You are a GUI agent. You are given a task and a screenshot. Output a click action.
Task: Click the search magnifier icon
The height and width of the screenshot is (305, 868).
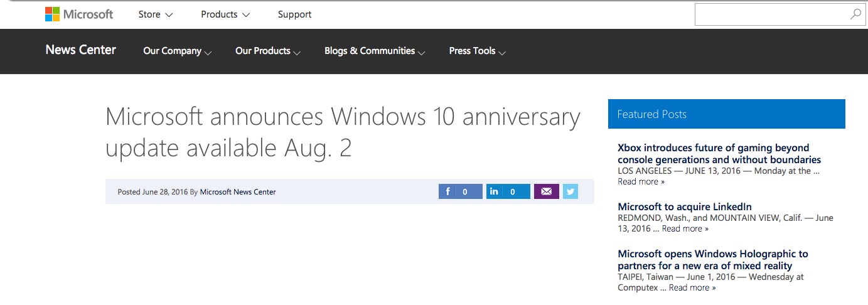click(x=855, y=14)
